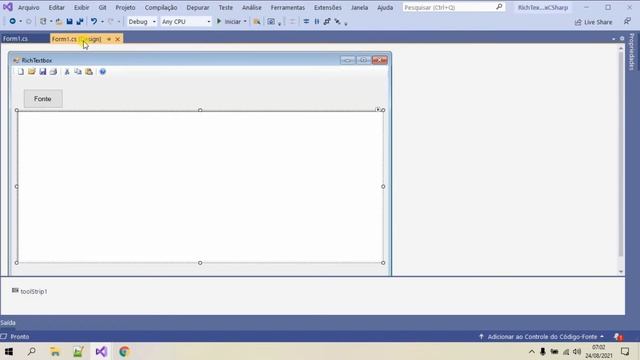
Task: Open the Compilação menu
Action: (161, 7)
